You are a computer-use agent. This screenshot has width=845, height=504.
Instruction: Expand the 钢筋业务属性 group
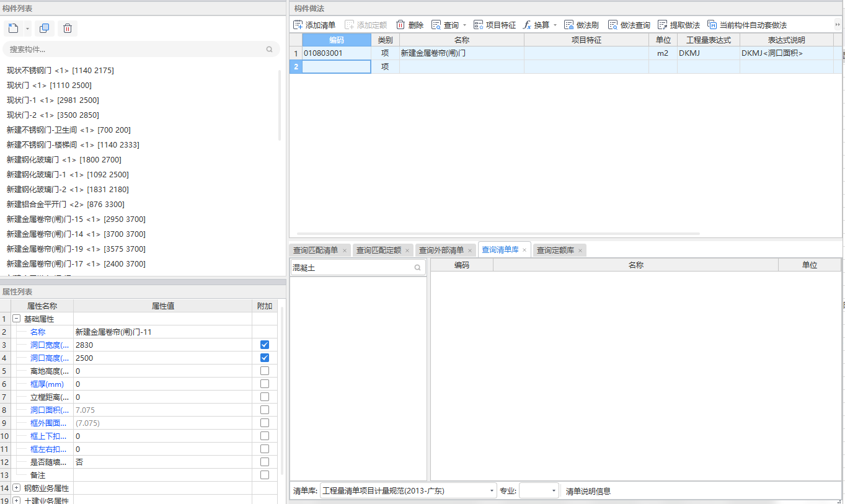(x=17, y=488)
